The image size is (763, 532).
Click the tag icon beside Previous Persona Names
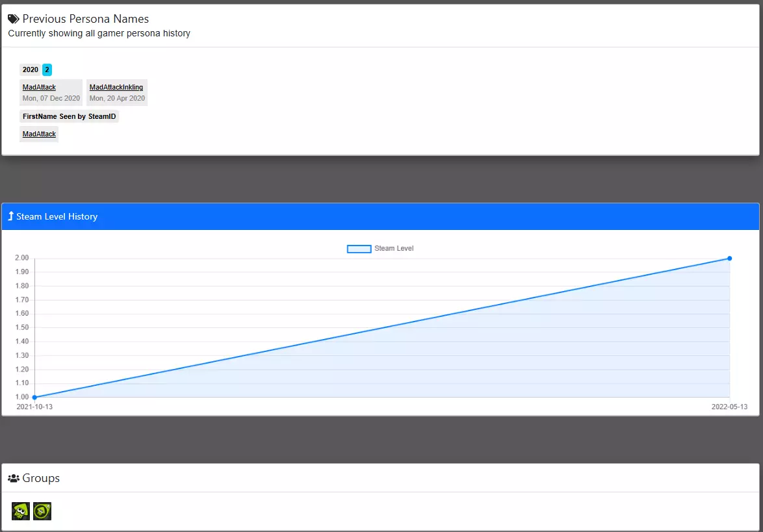click(x=14, y=19)
